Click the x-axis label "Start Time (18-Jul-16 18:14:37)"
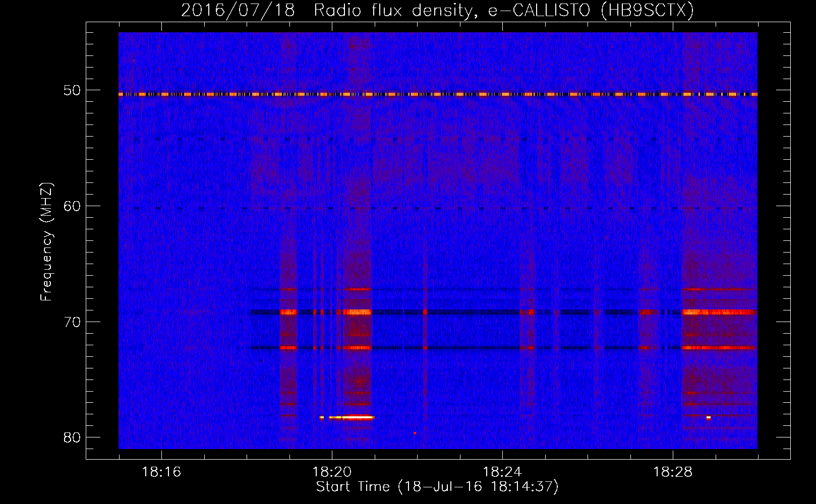 (x=437, y=486)
